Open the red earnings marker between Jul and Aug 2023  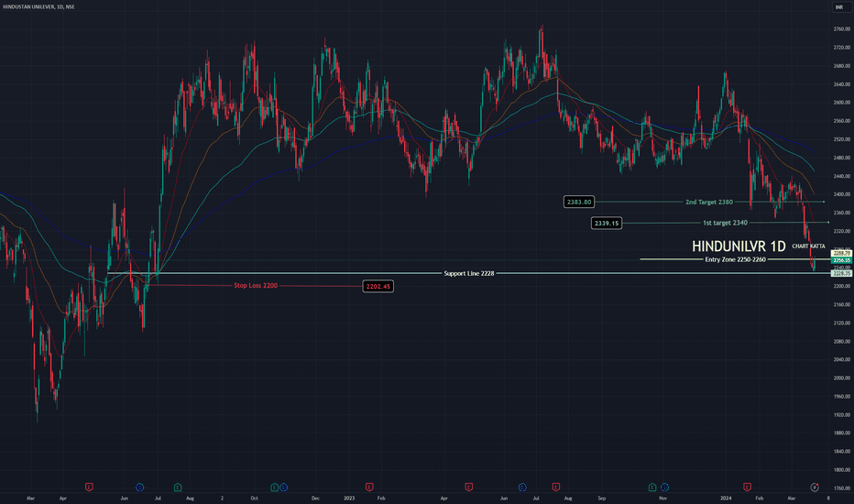[556, 488]
